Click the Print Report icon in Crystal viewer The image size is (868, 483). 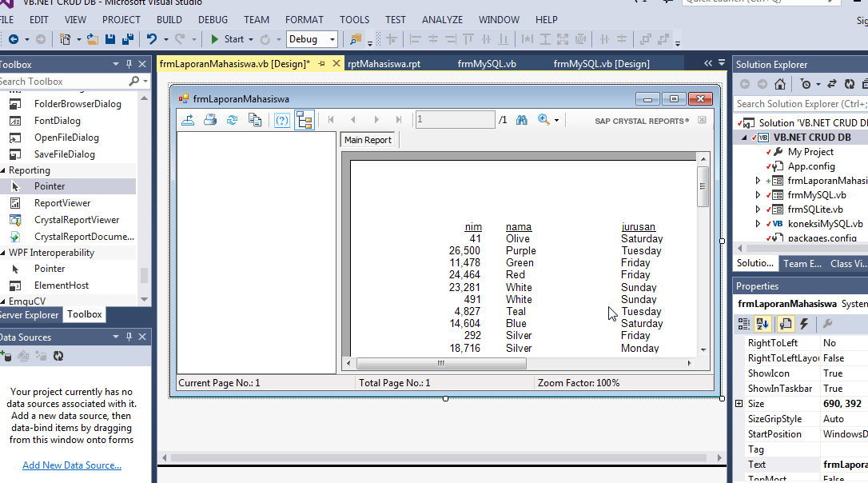[x=209, y=120]
